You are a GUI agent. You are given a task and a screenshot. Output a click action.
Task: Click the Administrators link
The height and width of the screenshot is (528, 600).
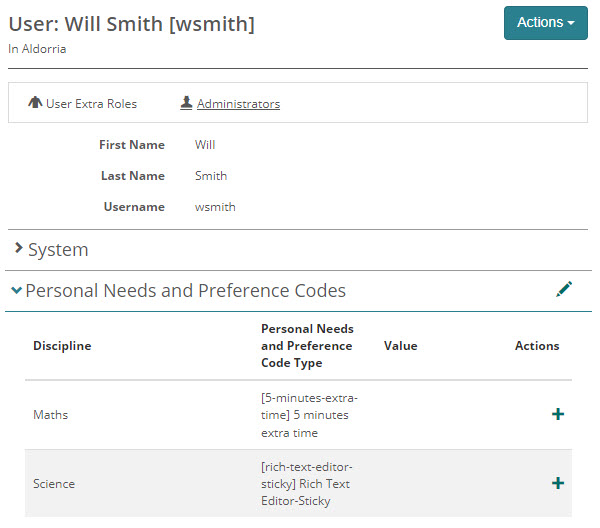[x=238, y=104]
